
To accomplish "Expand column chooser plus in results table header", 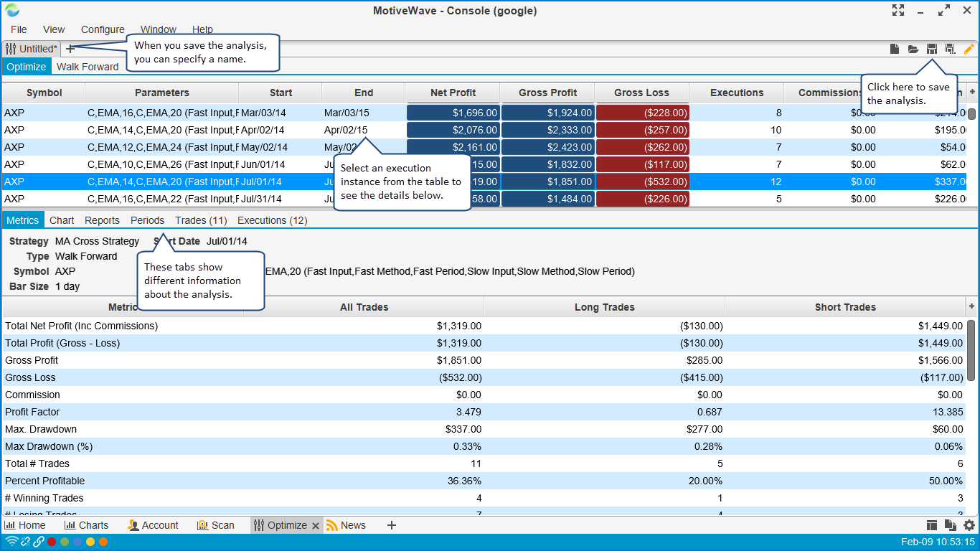I will (x=972, y=92).
